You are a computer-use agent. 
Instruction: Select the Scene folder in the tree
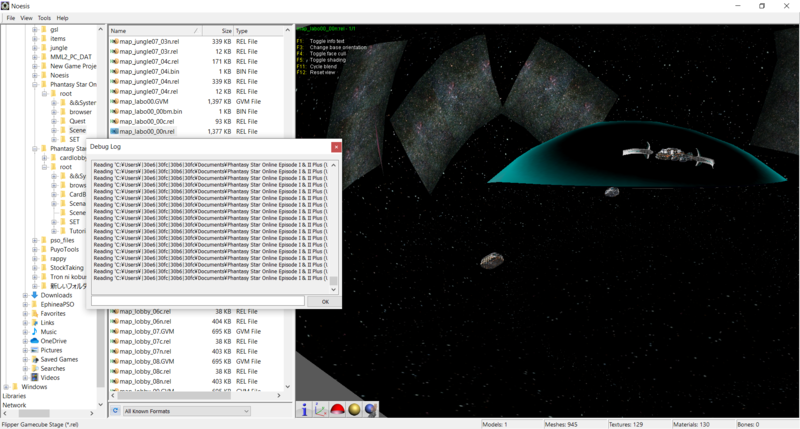coord(78,131)
